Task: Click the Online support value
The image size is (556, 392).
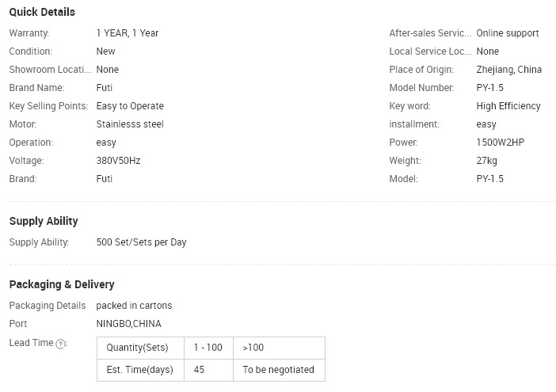Action: coord(508,33)
